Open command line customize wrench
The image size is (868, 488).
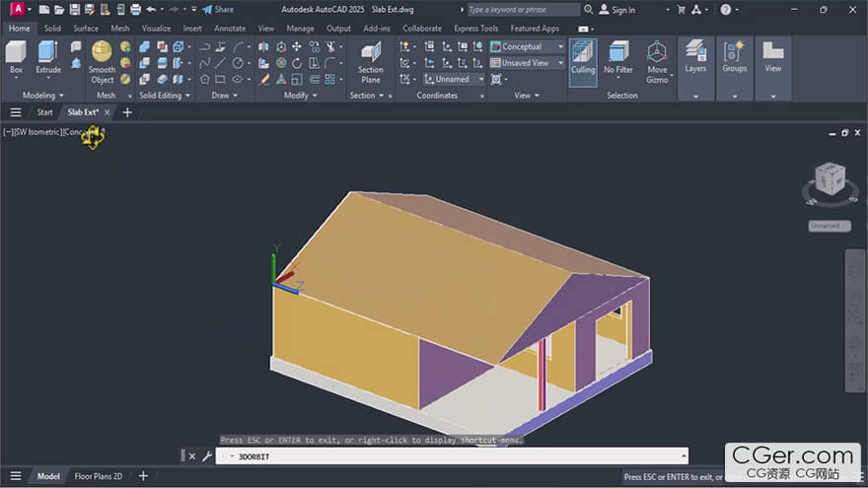click(207, 456)
